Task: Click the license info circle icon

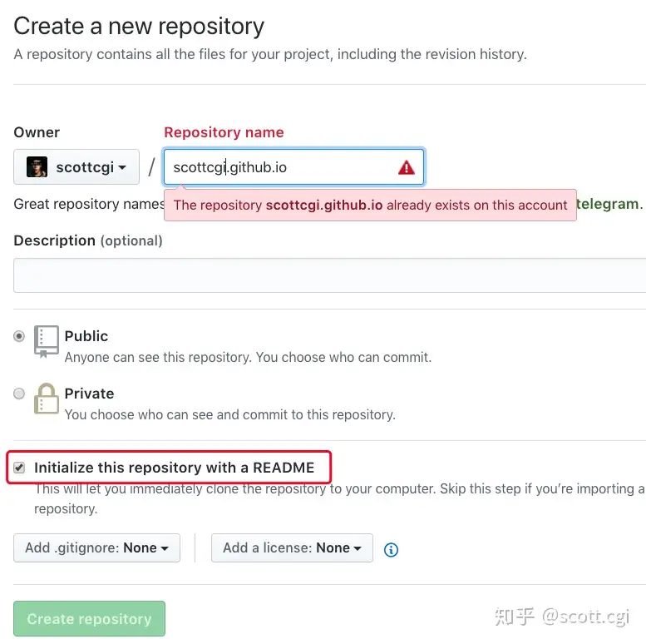Action: click(x=391, y=549)
